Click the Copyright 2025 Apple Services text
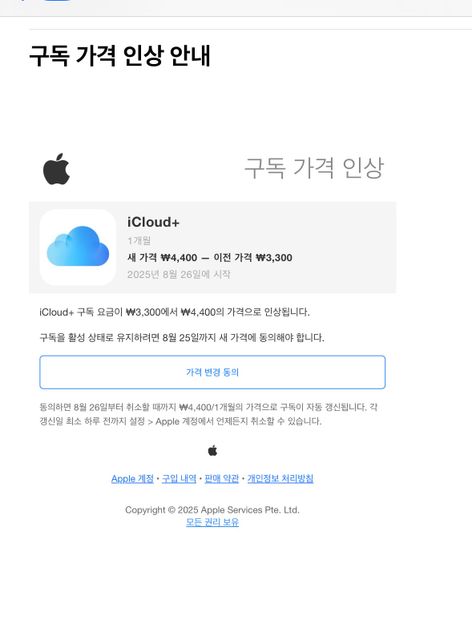Screen dimensions: 472x644 [212, 510]
